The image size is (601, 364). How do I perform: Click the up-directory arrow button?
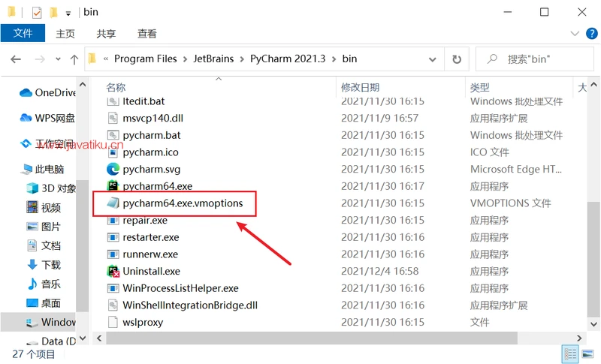point(74,59)
